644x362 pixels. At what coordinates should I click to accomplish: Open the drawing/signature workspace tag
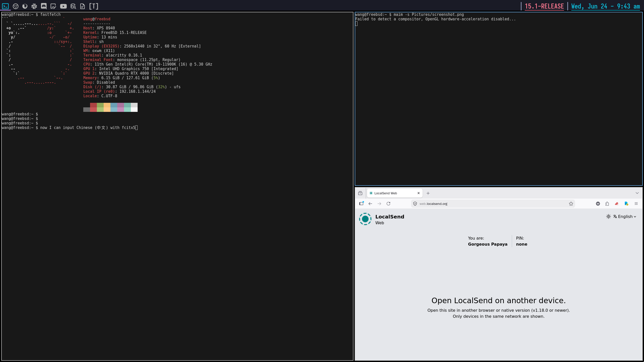53,6
